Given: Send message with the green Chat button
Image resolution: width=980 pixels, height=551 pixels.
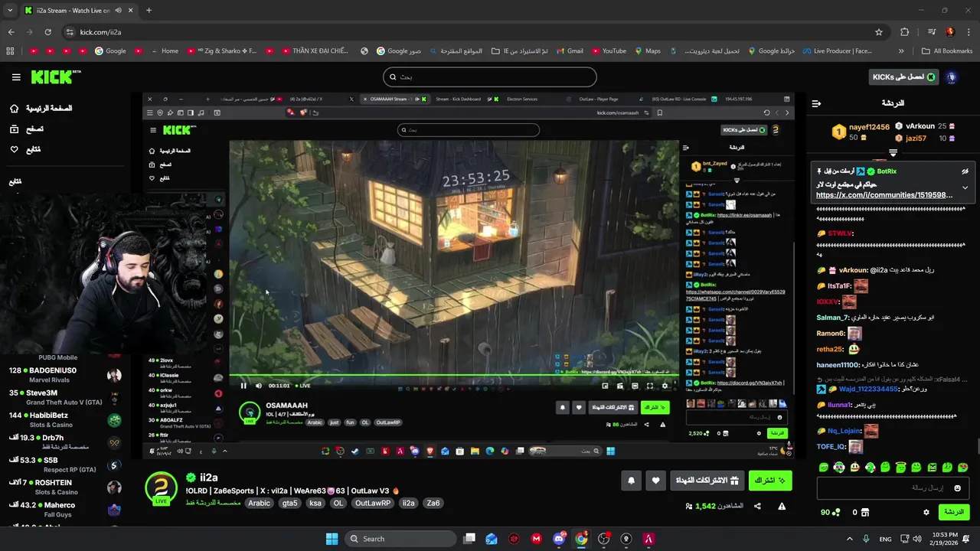Looking at the screenshot, I should point(954,512).
